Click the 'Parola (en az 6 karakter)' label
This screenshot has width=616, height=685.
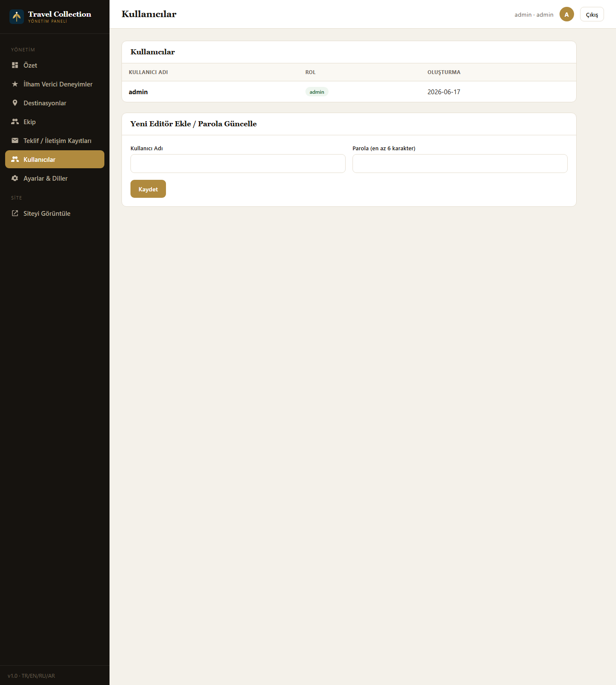[384, 148]
